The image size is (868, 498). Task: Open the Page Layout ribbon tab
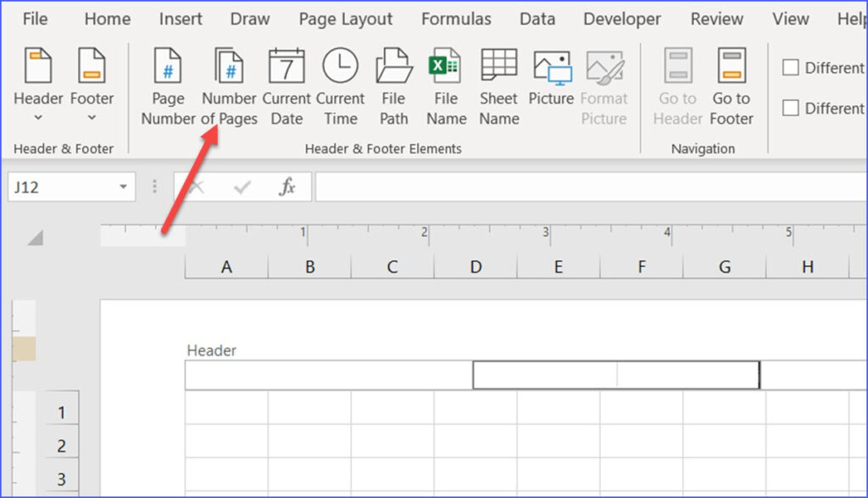click(346, 19)
